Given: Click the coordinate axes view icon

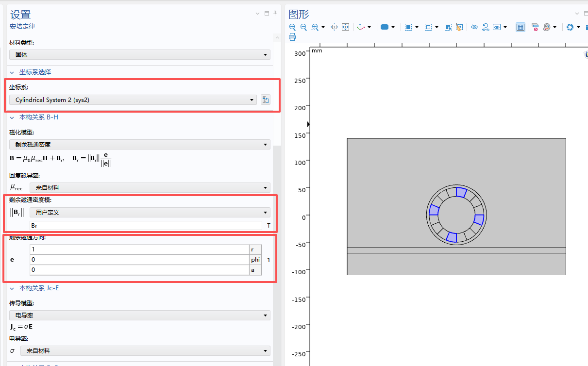Looking at the screenshot, I should (x=360, y=27).
